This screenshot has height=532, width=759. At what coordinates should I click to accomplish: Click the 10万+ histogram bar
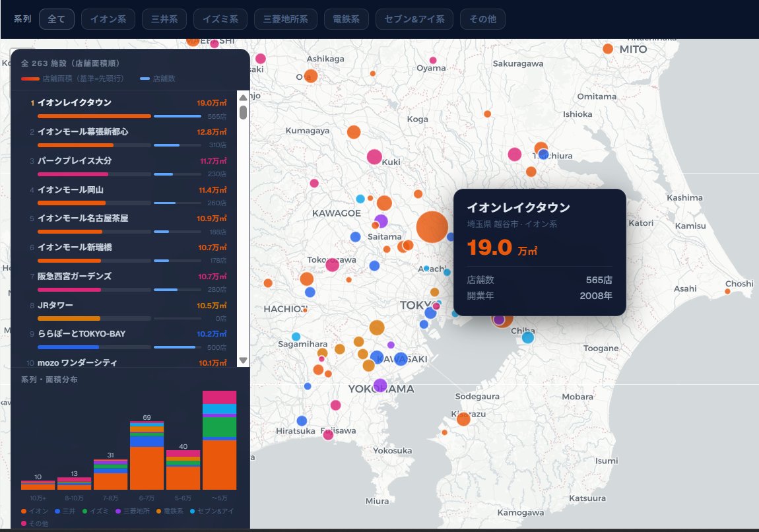coord(38,484)
